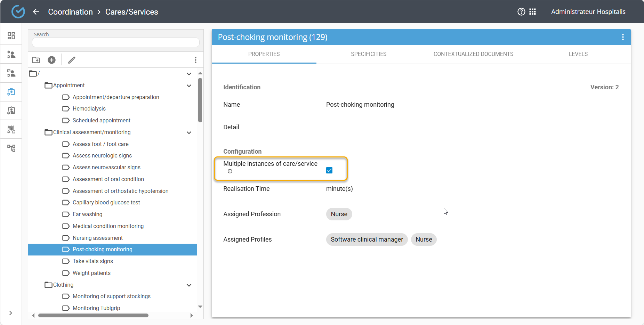Screen dimensions: 644x325
Task: Open the apps grid icon
Action: coord(532,12)
